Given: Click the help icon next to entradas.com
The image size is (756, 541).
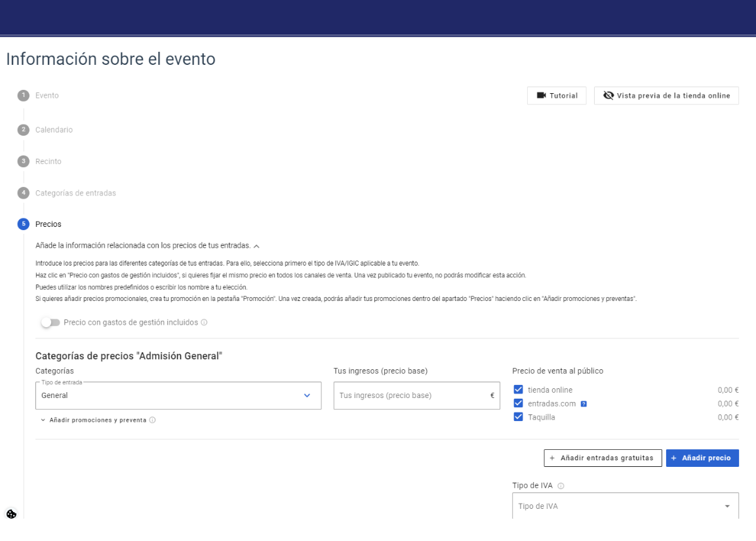Looking at the screenshot, I should pos(584,404).
